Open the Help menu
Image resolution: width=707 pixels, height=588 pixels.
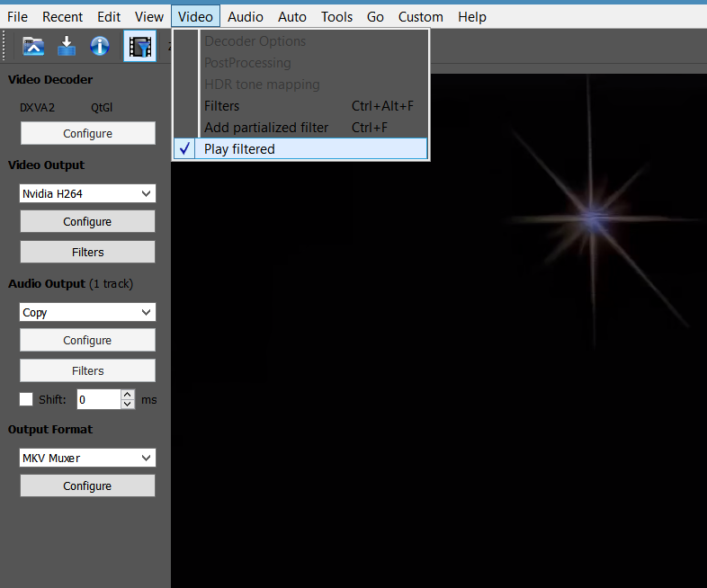(472, 17)
